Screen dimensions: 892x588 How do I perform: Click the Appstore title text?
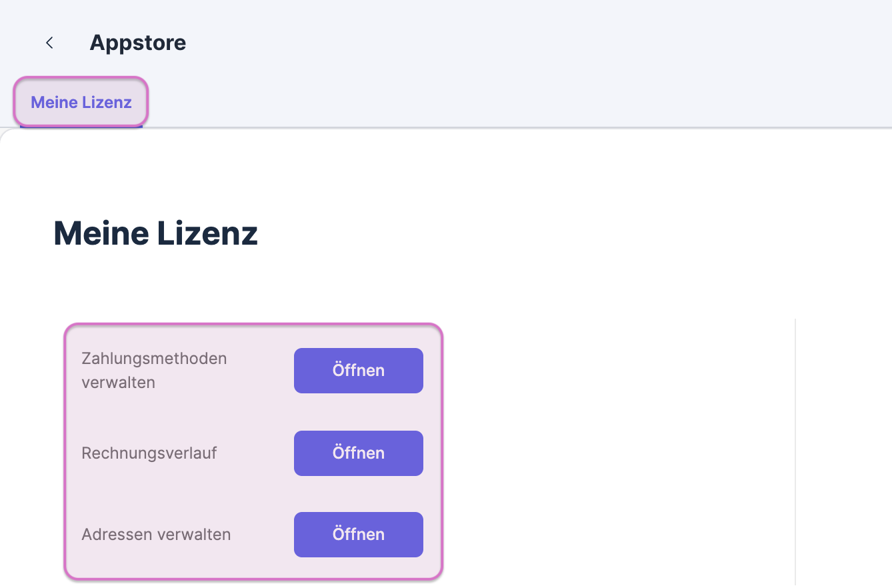coord(137,42)
